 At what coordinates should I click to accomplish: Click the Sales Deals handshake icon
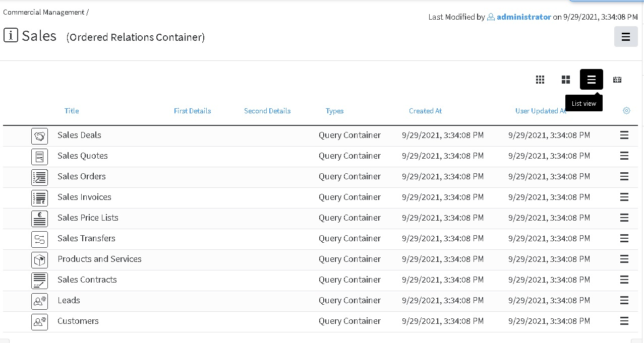(39, 135)
